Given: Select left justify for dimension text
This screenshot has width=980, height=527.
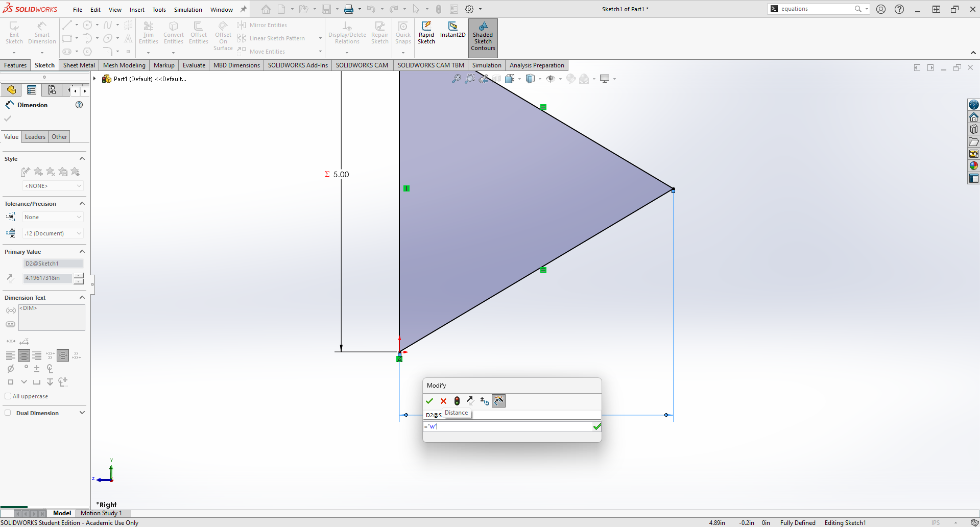Looking at the screenshot, I should click(x=10, y=355).
